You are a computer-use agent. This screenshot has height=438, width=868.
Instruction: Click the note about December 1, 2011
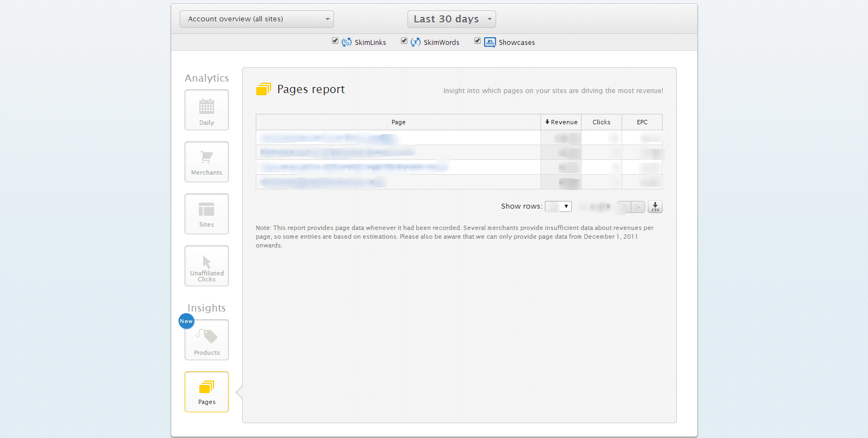pyautogui.click(x=455, y=237)
